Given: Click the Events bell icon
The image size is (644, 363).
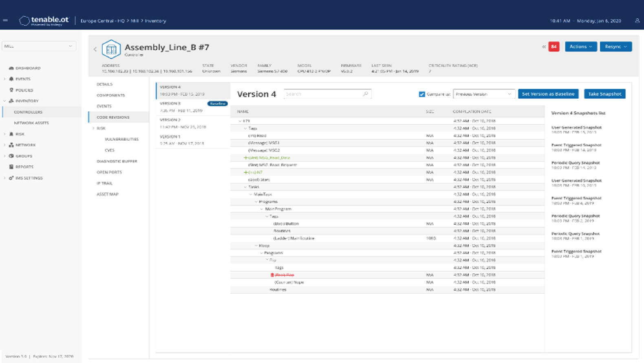Looking at the screenshot, I should click(11, 79).
